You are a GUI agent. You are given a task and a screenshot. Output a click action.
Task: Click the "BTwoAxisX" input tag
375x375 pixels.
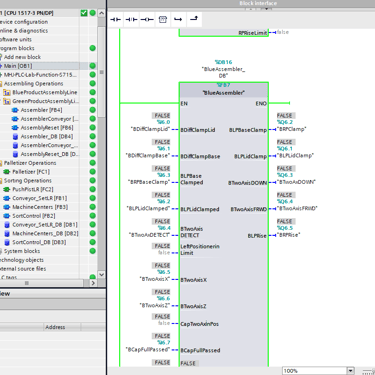(155, 279)
